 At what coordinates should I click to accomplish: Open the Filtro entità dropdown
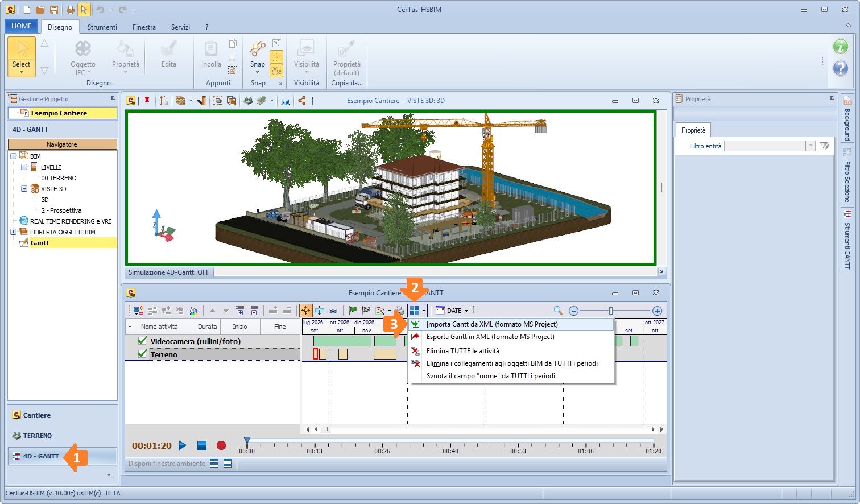(x=811, y=146)
